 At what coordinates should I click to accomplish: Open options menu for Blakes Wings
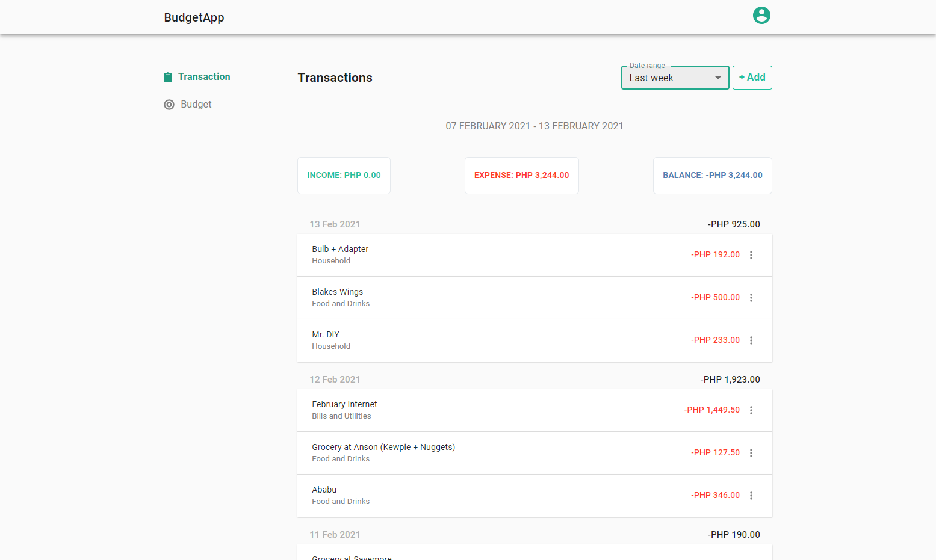coord(751,298)
